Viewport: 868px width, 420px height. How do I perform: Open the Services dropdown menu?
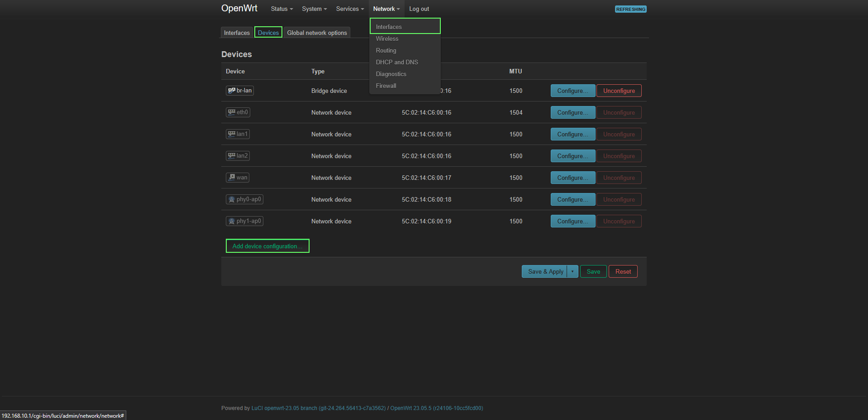[x=350, y=9]
